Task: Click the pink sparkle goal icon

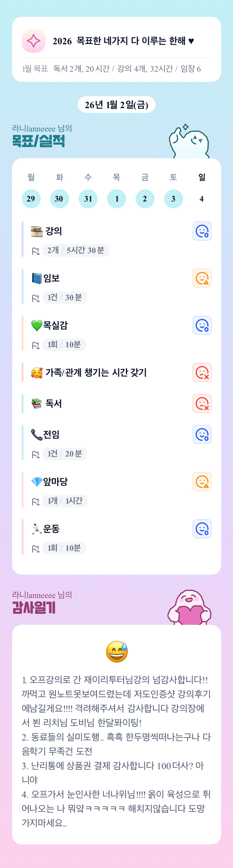Action: 33,41
